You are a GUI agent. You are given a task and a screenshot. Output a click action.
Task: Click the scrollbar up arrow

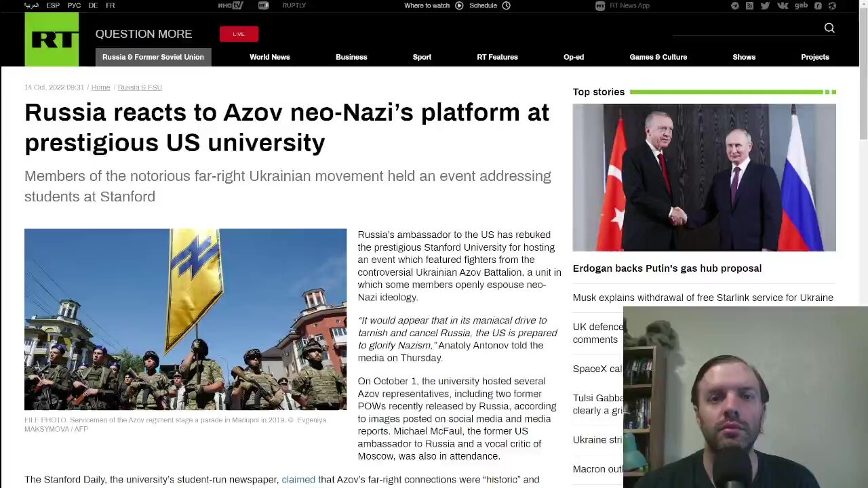(x=863, y=5)
